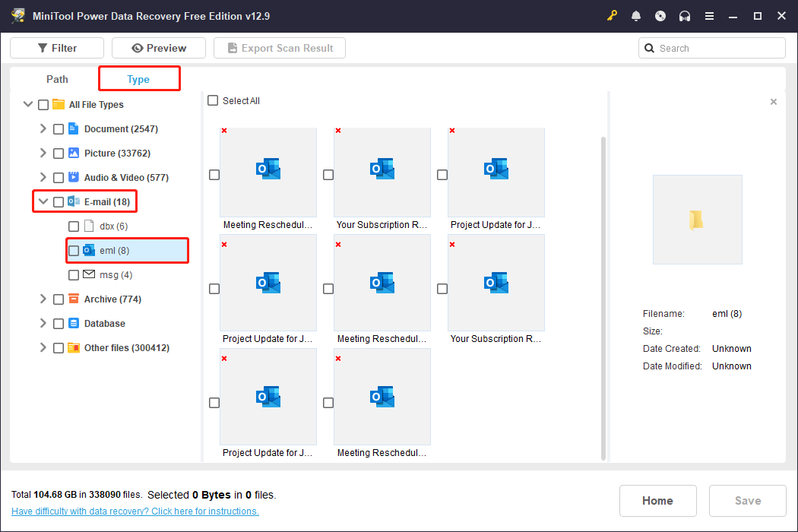
Task: Collapse the All File Types tree node
Action: (28, 104)
